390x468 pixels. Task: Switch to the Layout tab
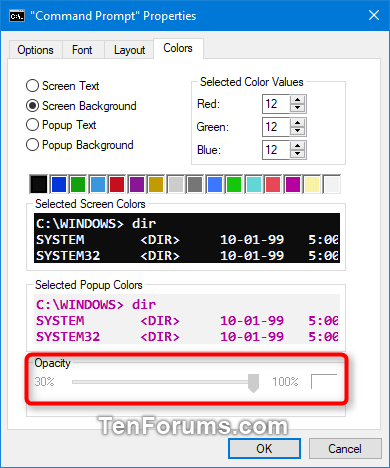tap(129, 50)
